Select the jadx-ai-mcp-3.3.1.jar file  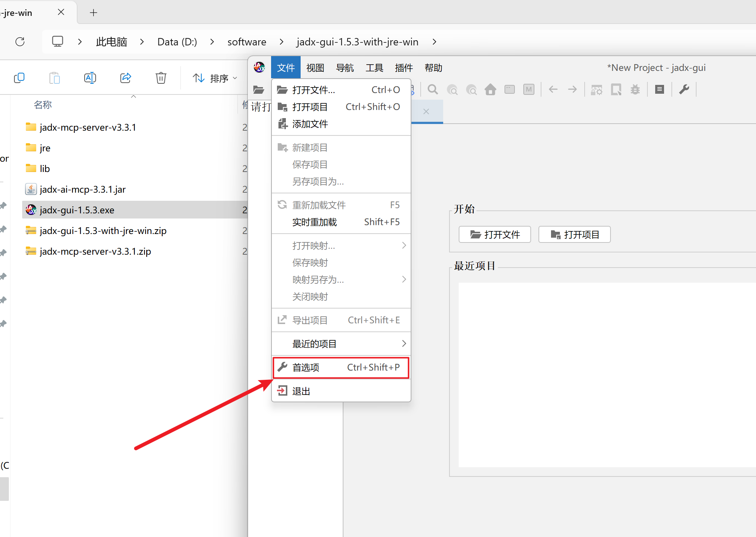[x=83, y=189]
